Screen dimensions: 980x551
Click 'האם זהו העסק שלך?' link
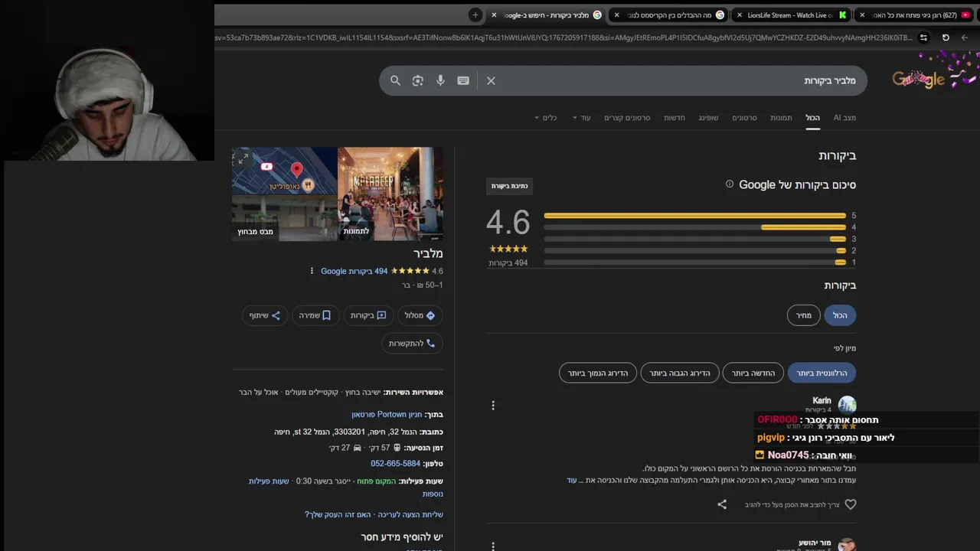338,515
